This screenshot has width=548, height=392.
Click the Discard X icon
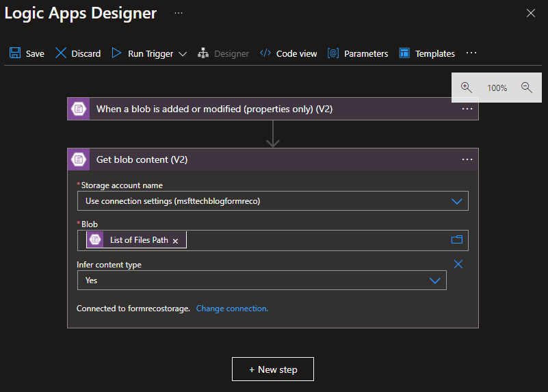(x=61, y=53)
